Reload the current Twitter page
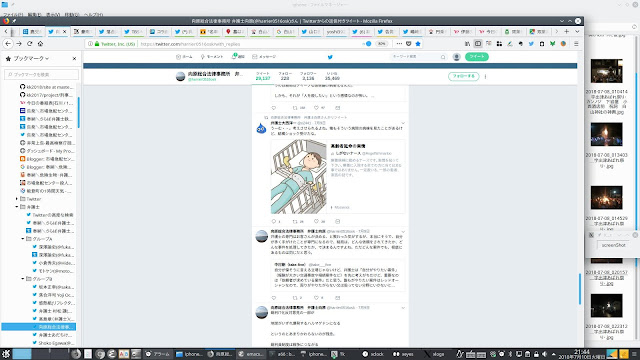 (29, 44)
